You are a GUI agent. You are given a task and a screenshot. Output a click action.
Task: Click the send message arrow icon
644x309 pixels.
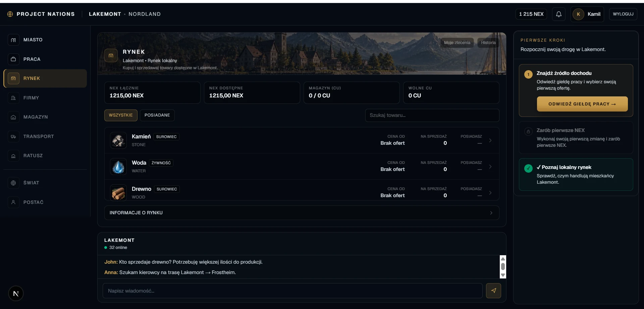point(493,291)
